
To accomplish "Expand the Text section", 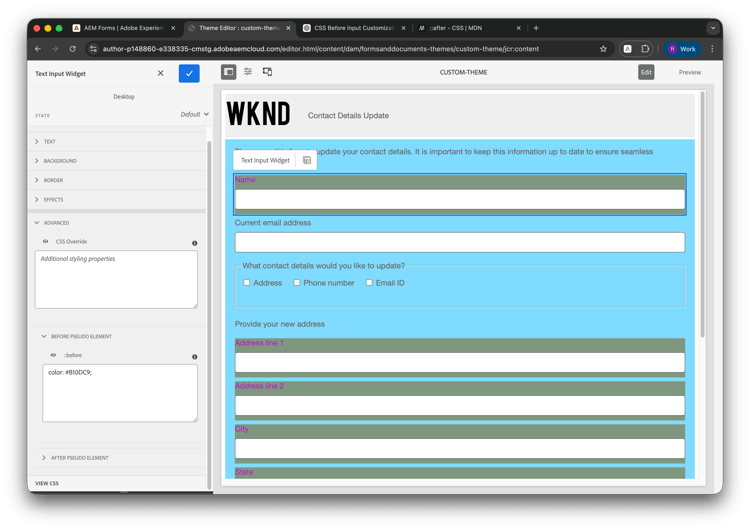I will click(117, 142).
